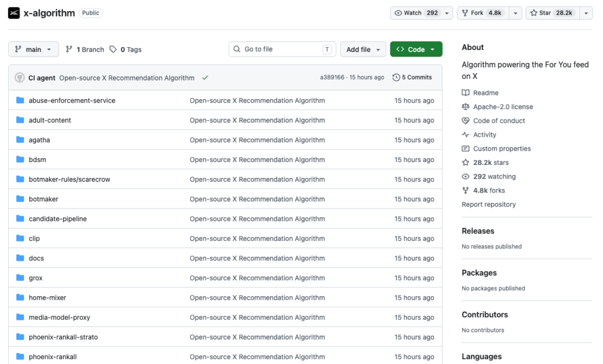Click the 1 Branch icon
The height and width of the screenshot is (364, 603).
(x=69, y=49)
